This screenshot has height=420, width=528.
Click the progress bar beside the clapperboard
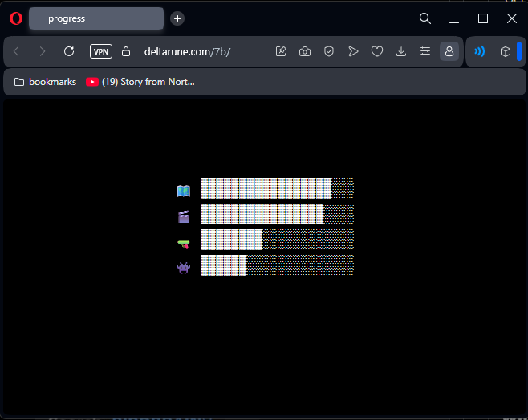click(x=277, y=214)
